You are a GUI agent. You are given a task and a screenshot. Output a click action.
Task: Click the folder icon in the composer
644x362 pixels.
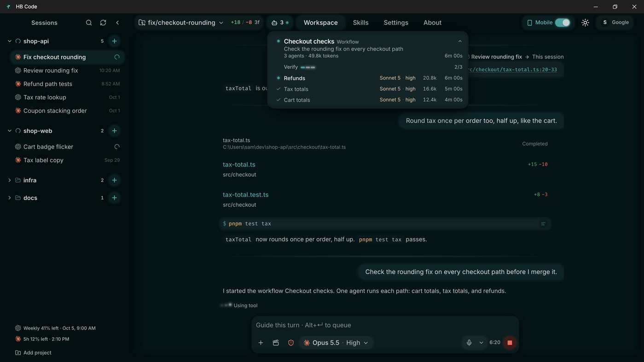point(276,343)
